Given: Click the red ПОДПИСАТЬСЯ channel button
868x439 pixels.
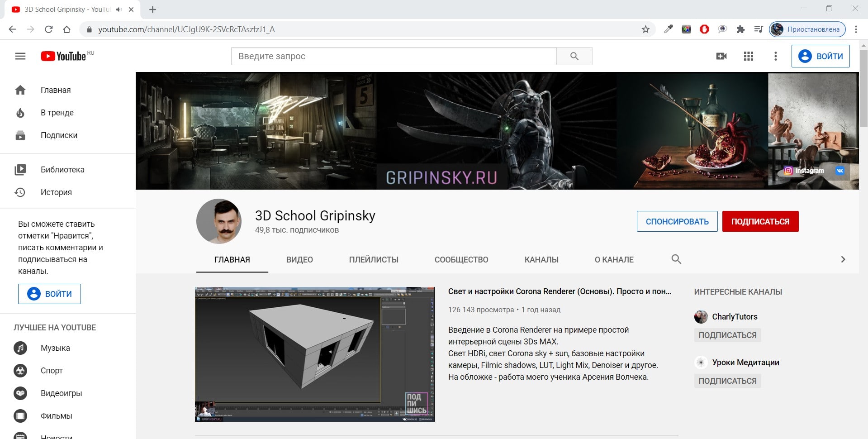Looking at the screenshot, I should (760, 221).
